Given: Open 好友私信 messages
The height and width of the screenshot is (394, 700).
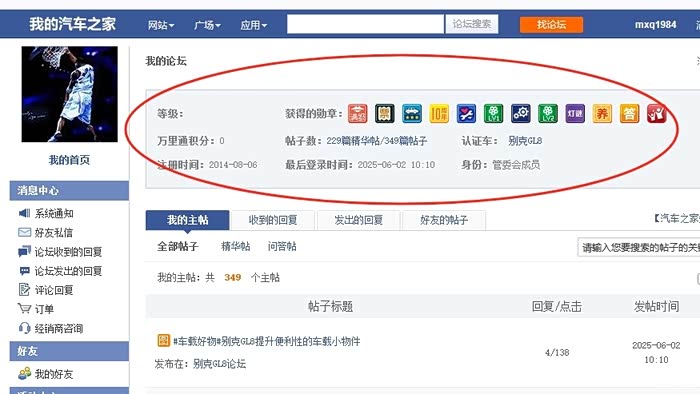Looking at the screenshot, I should (x=53, y=232).
